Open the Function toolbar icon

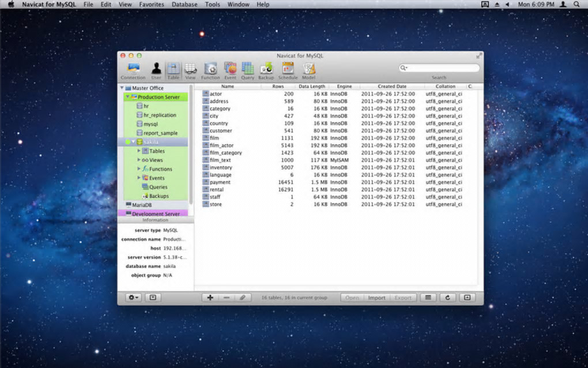coord(210,69)
